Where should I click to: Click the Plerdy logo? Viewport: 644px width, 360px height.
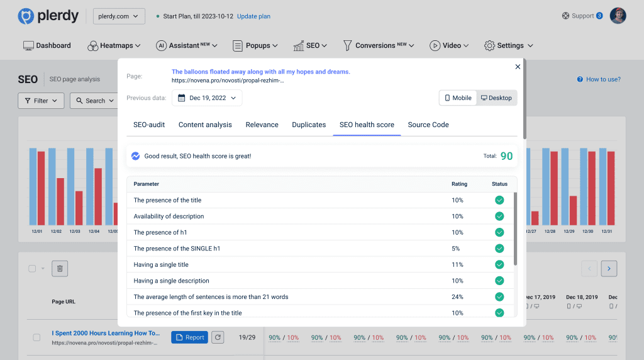tap(48, 16)
